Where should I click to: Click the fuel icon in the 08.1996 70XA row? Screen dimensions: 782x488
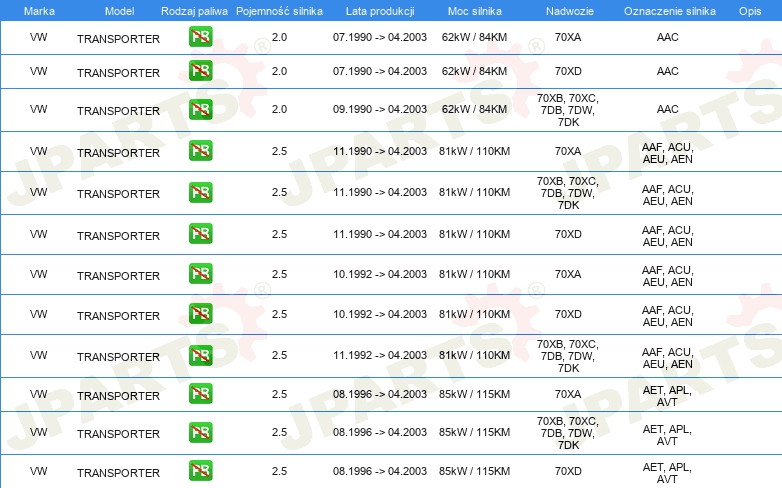(x=200, y=393)
